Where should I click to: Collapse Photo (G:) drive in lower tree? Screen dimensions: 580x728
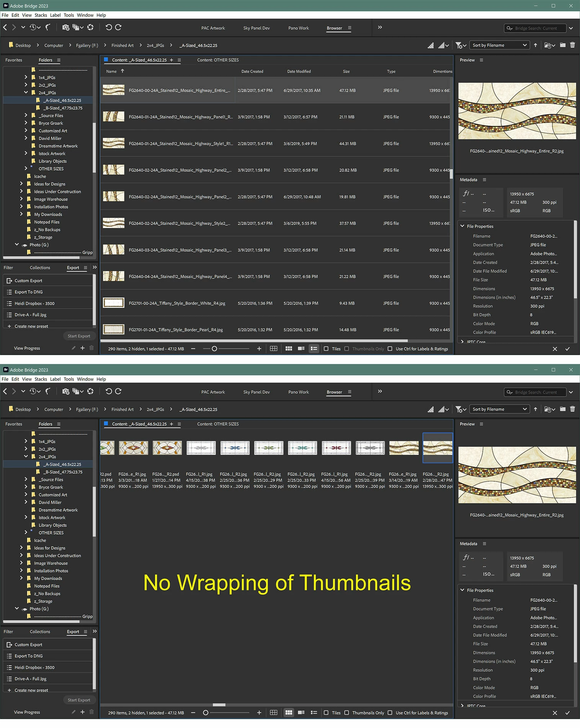pos(17,608)
